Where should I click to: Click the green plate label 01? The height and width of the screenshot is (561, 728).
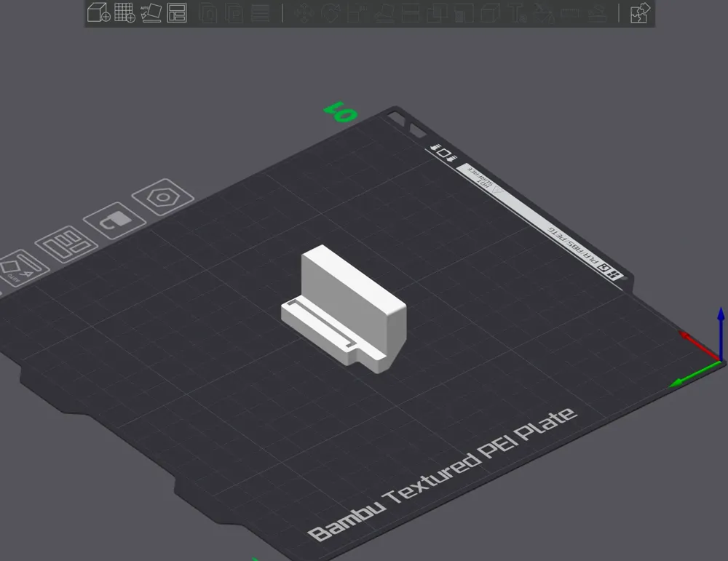[x=339, y=111]
